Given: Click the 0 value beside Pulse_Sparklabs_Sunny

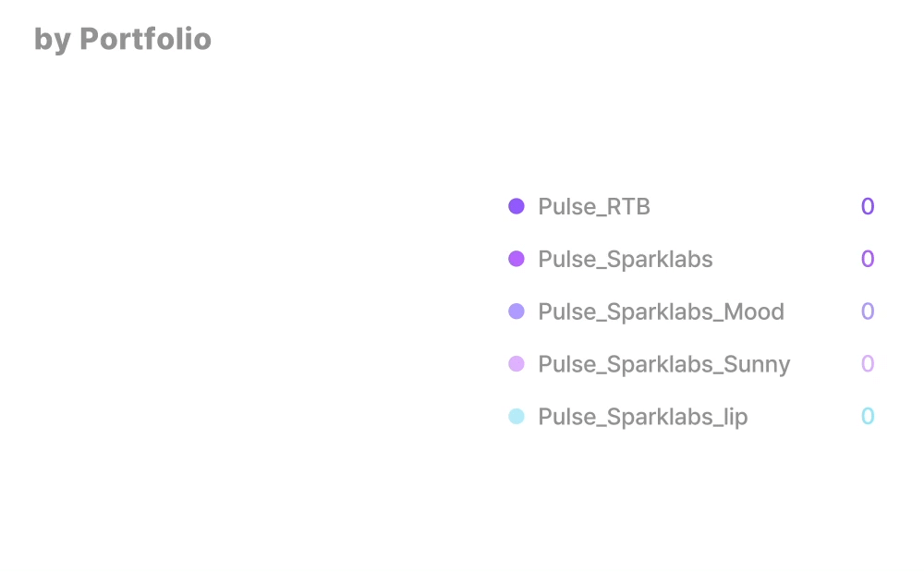Looking at the screenshot, I should pyautogui.click(x=868, y=364).
